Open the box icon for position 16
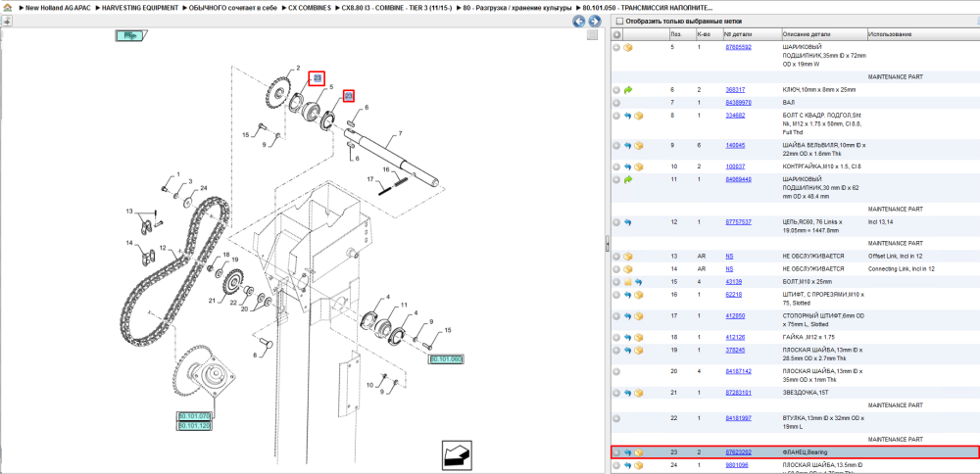This screenshot has width=980, height=474. tap(639, 295)
